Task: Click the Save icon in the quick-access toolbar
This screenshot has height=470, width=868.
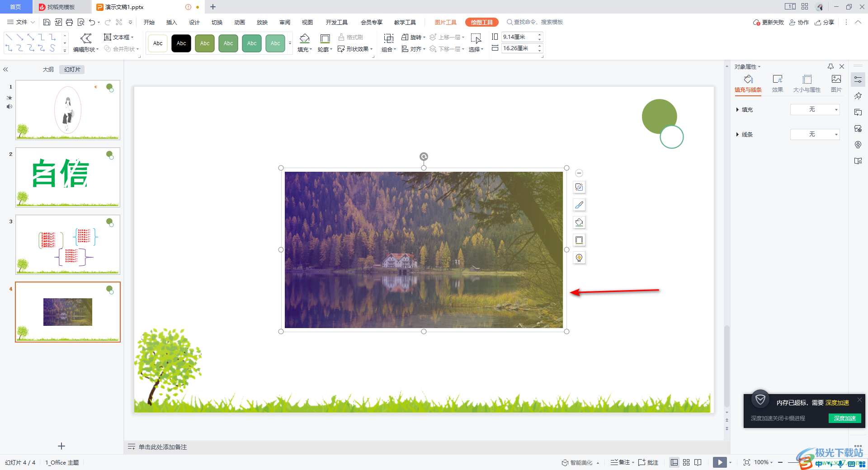Action: pyautogui.click(x=47, y=22)
